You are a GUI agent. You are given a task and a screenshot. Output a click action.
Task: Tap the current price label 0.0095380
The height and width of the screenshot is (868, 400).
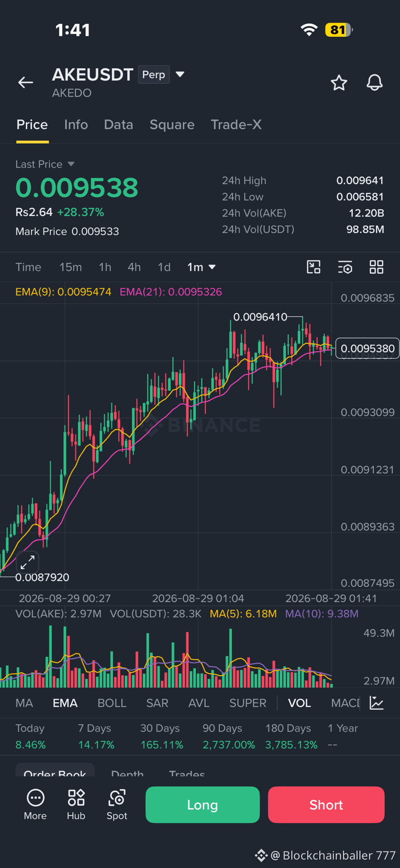coord(368,348)
